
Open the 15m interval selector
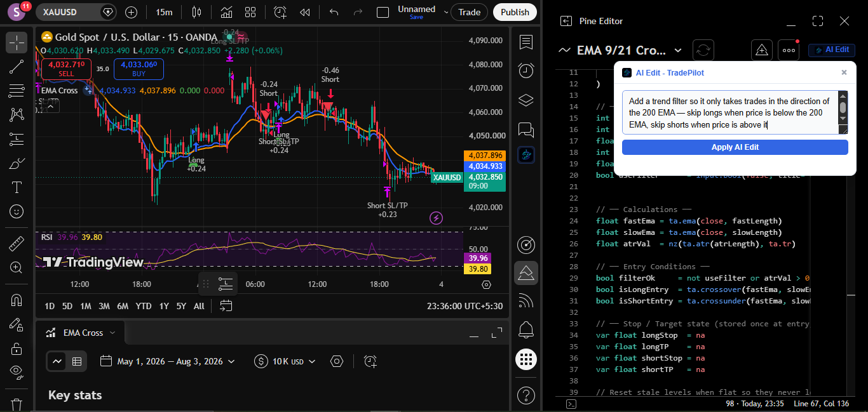pos(164,12)
